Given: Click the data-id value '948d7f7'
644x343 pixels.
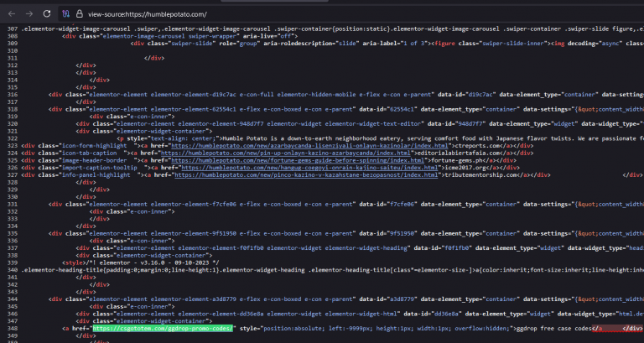Looking at the screenshot, I should (470, 123).
